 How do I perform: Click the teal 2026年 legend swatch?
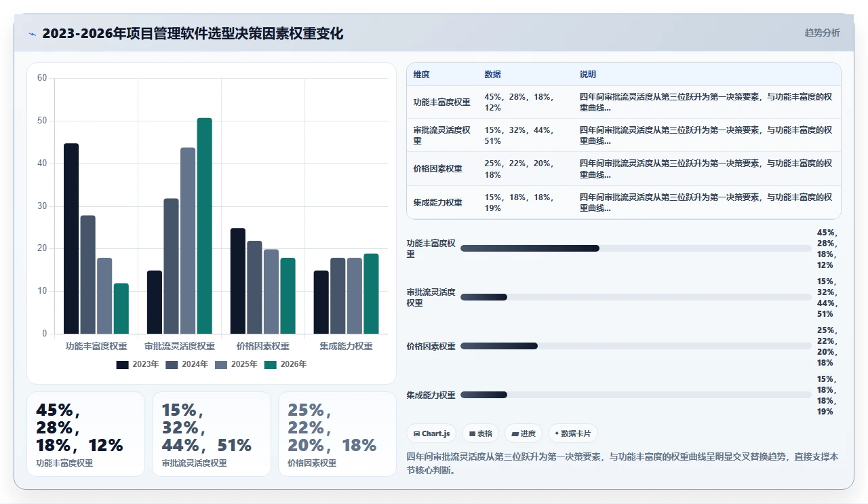pyautogui.click(x=271, y=364)
